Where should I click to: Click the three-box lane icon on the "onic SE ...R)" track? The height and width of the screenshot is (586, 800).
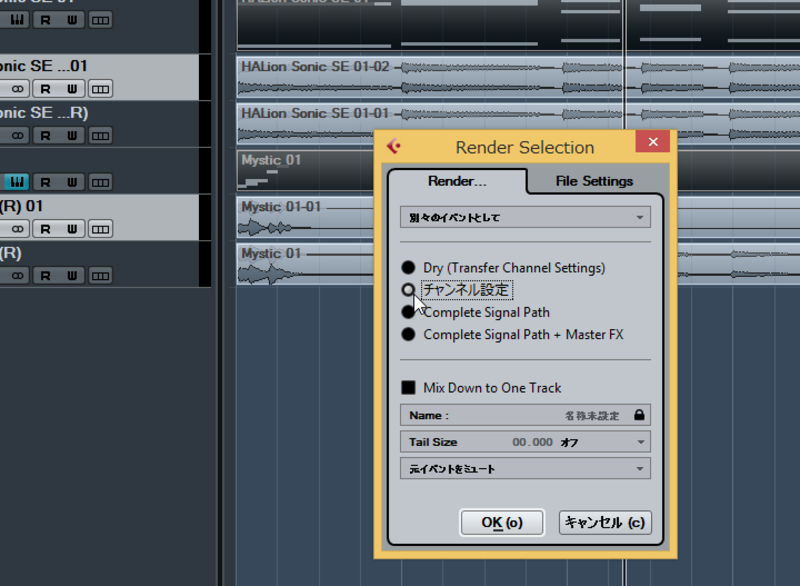click(100, 136)
